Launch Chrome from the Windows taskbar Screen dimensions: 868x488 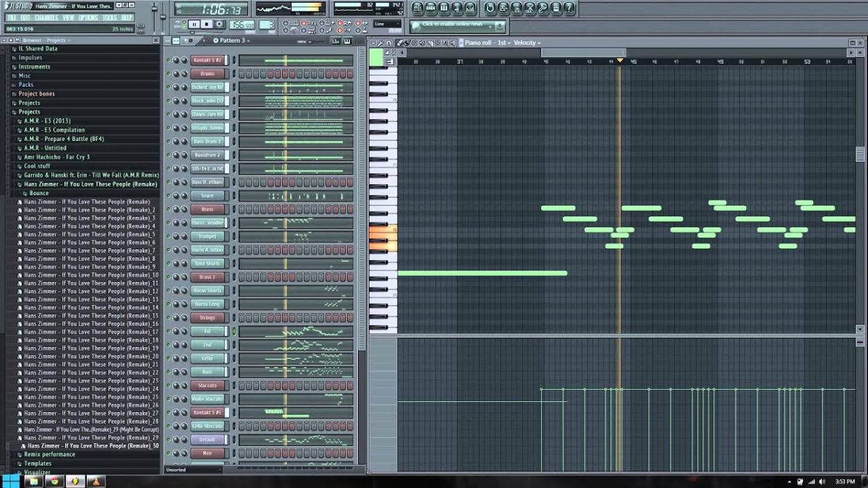coord(54,481)
